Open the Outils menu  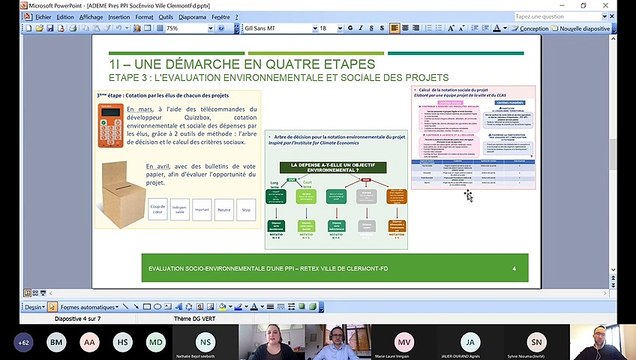pyautogui.click(x=166, y=17)
